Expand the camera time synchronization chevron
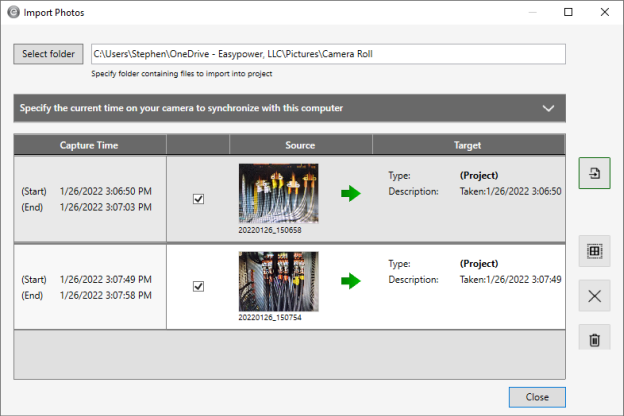The image size is (624, 416). (547, 108)
